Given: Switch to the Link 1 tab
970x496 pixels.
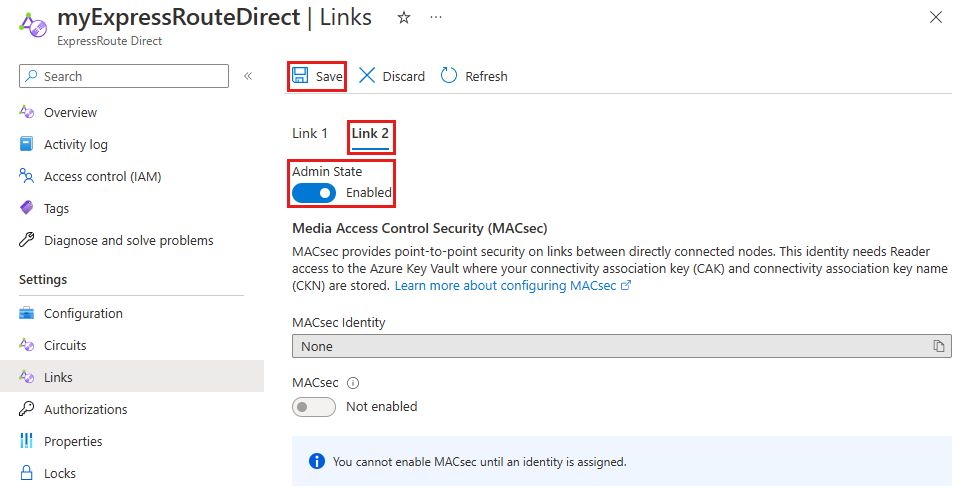Looking at the screenshot, I should [x=310, y=133].
